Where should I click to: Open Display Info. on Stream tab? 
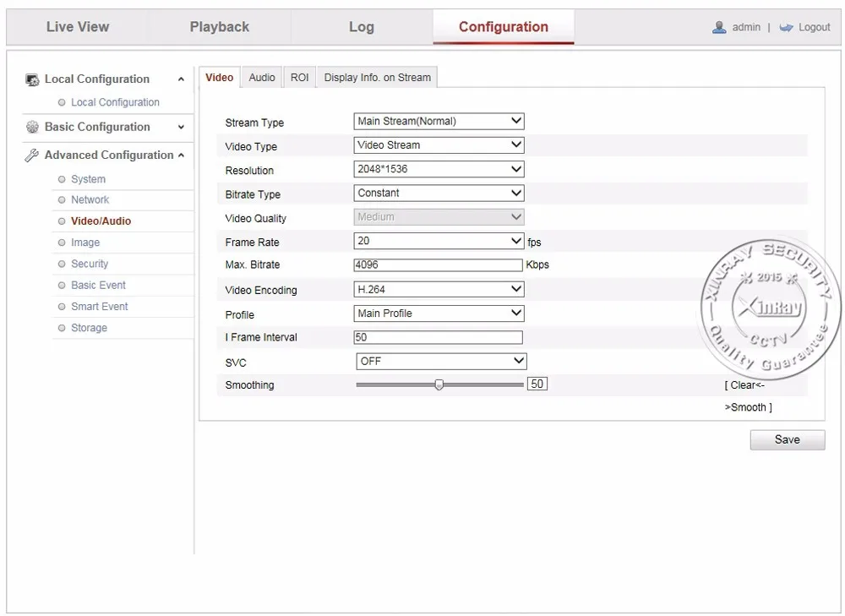point(377,78)
